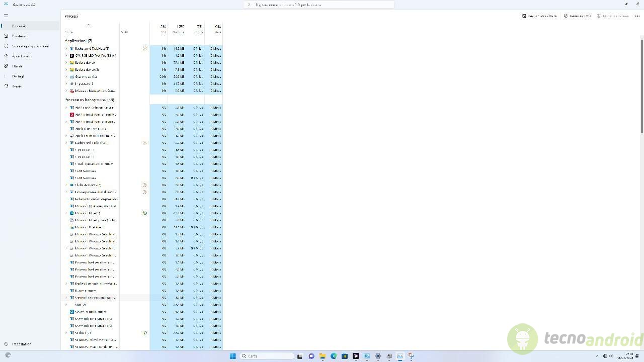Click the vertical scrollbar on right edge
Screen dimensions: 644x362
[641, 85]
